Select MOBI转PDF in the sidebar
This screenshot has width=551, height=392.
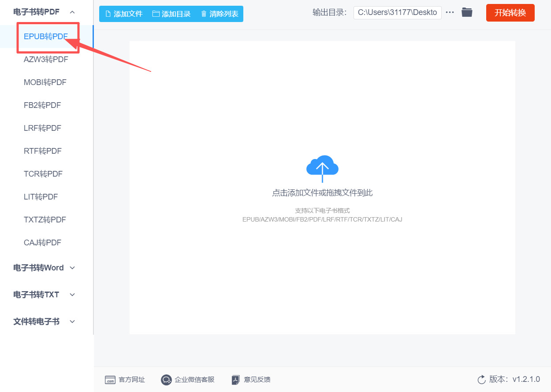pos(45,82)
